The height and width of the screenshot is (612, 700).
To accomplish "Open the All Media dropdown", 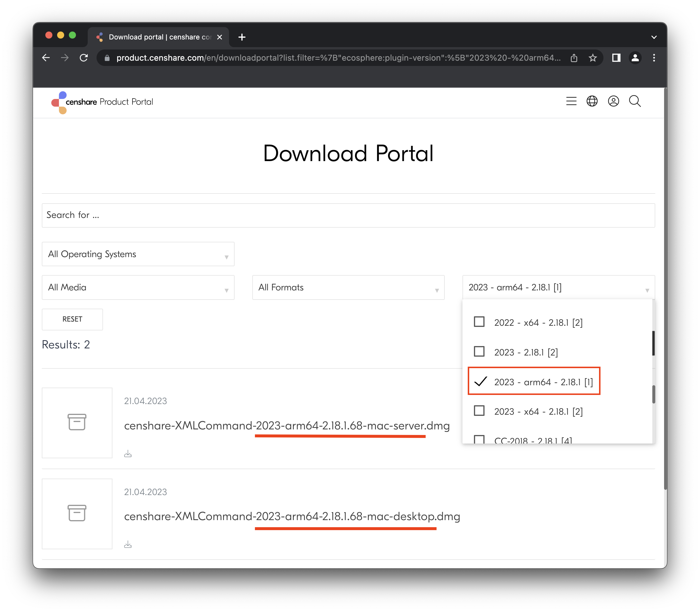I will click(138, 287).
